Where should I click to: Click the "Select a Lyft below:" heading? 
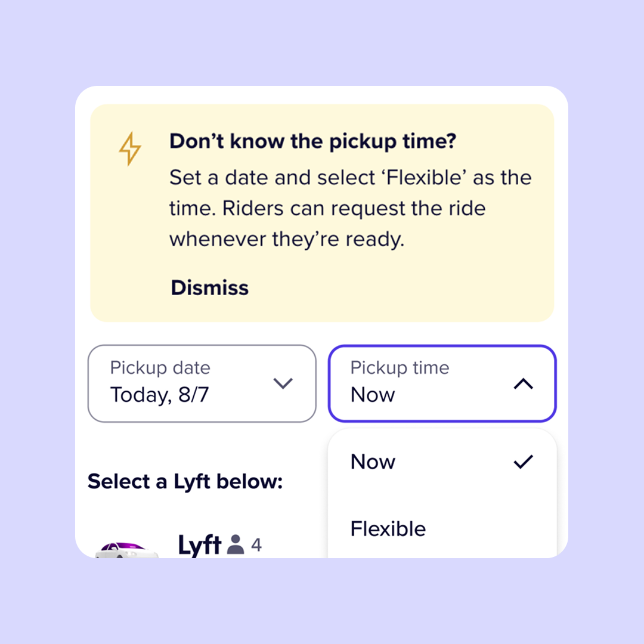[185, 481]
